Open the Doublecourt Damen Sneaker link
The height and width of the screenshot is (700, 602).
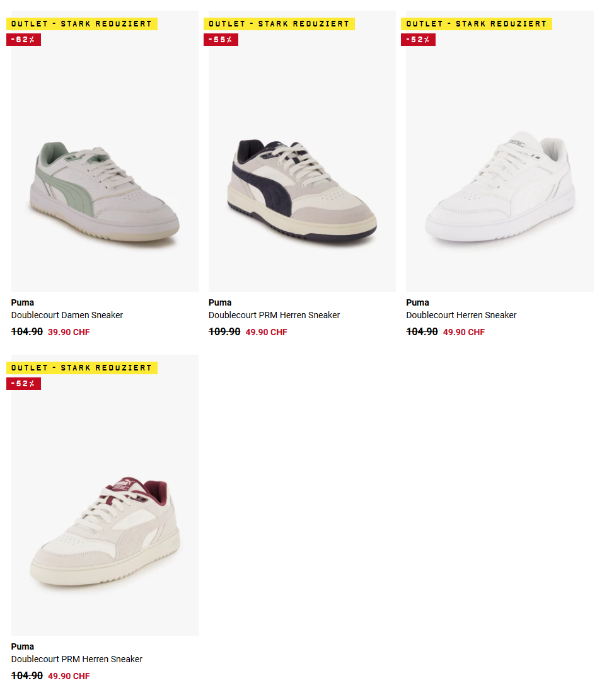click(67, 315)
